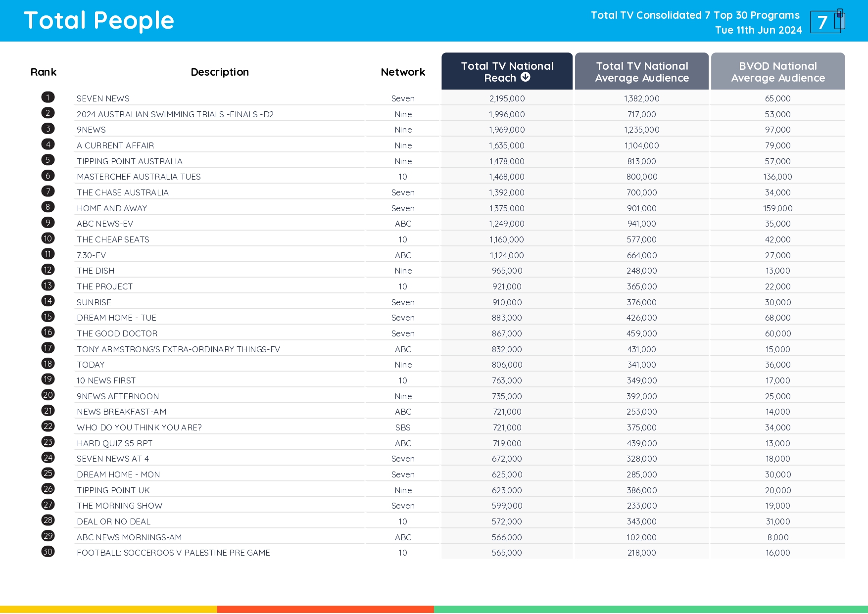Screen dimensions: 868x614
Task: Select the Description column header
Action: [x=220, y=72]
